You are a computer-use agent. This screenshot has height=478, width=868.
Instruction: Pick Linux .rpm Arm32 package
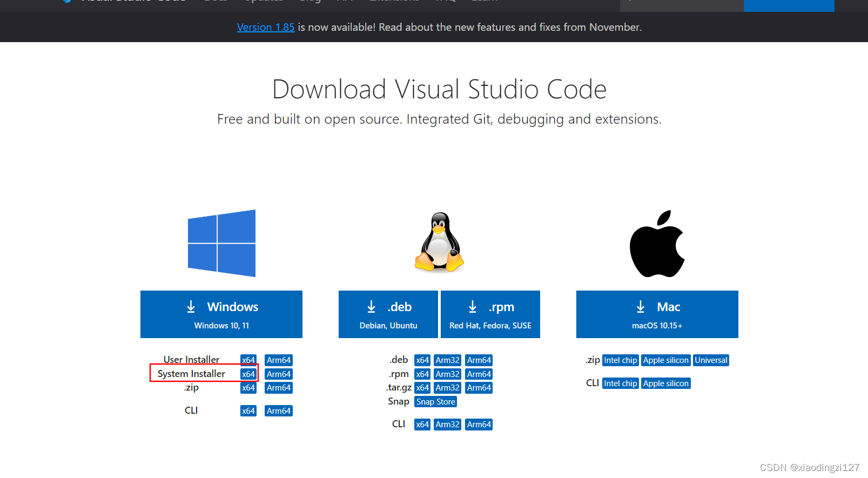pos(448,374)
